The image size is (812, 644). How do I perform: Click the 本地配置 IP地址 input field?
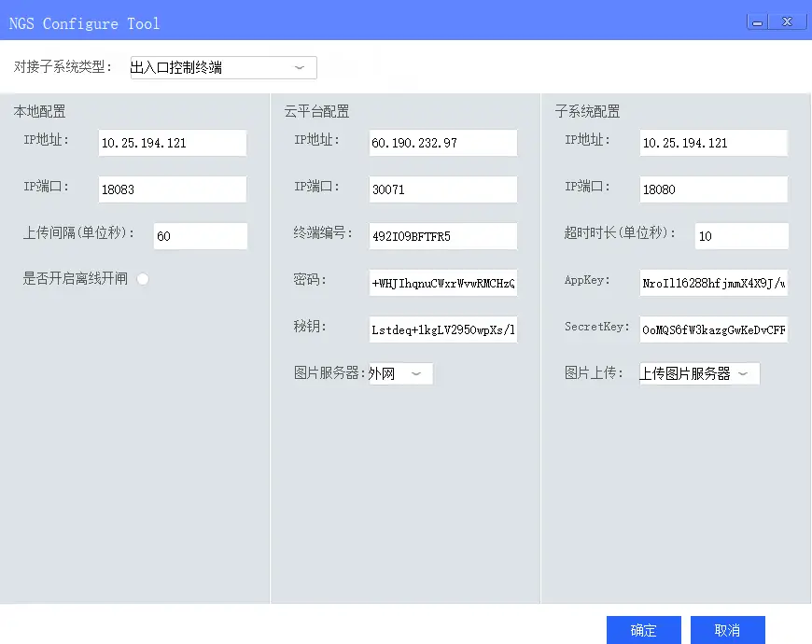tap(172, 143)
